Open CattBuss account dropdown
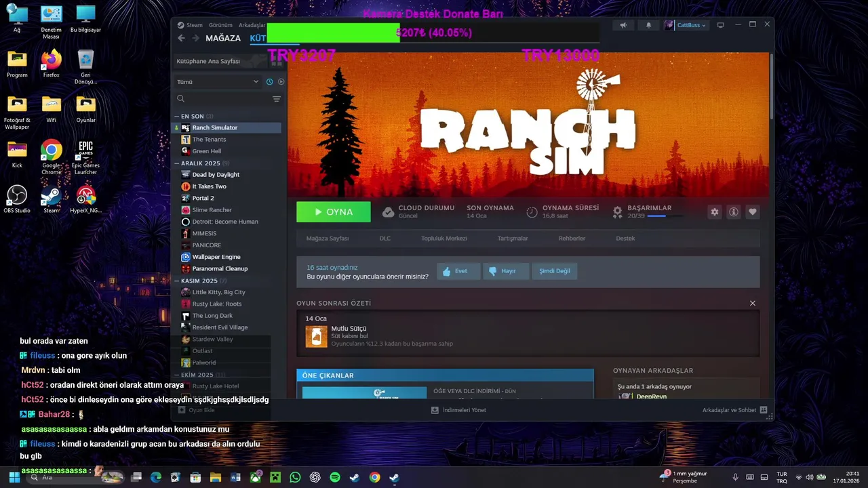The height and width of the screenshot is (488, 868). point(686,25)
